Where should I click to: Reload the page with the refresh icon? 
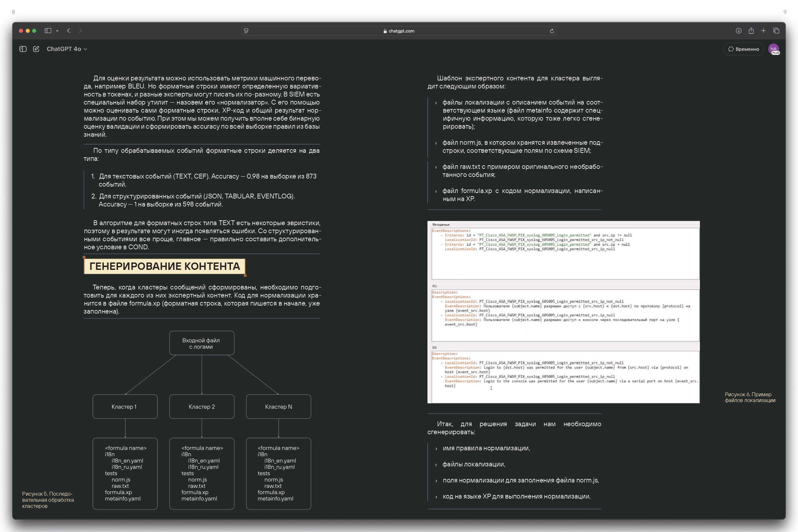click(x=552, y=31)
